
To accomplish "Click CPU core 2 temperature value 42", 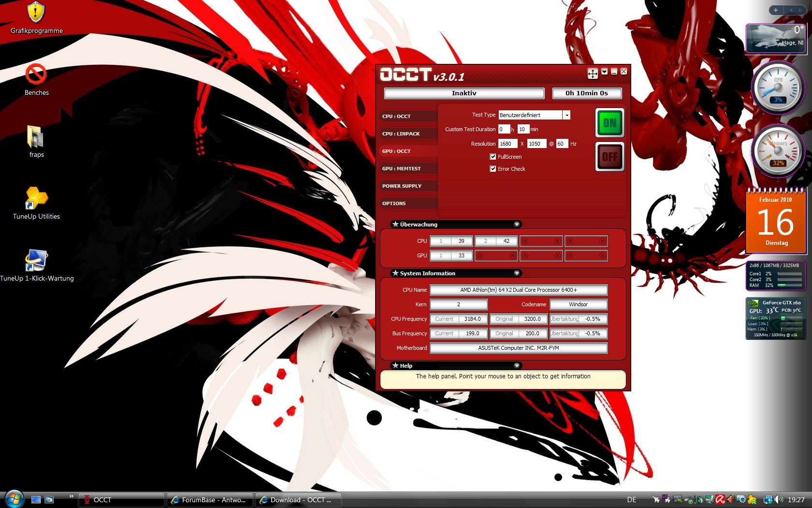I will 506,241.
